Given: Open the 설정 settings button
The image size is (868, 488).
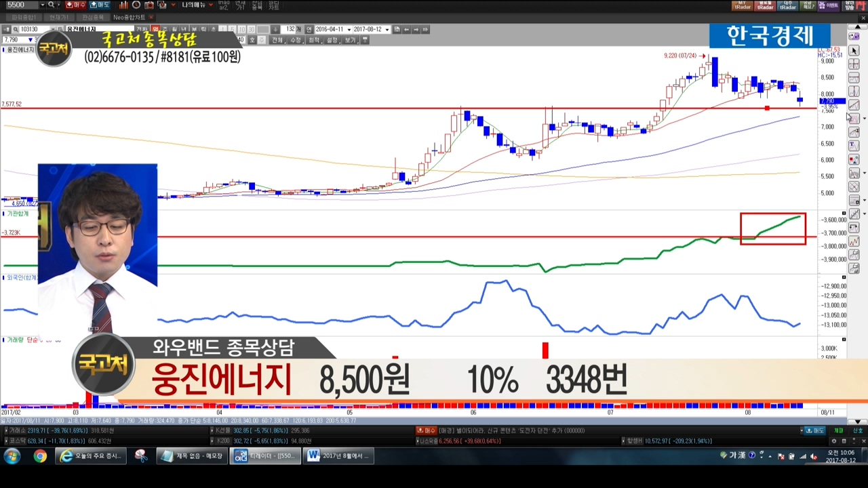Looking at the screenshot, I should click(332, 40).
